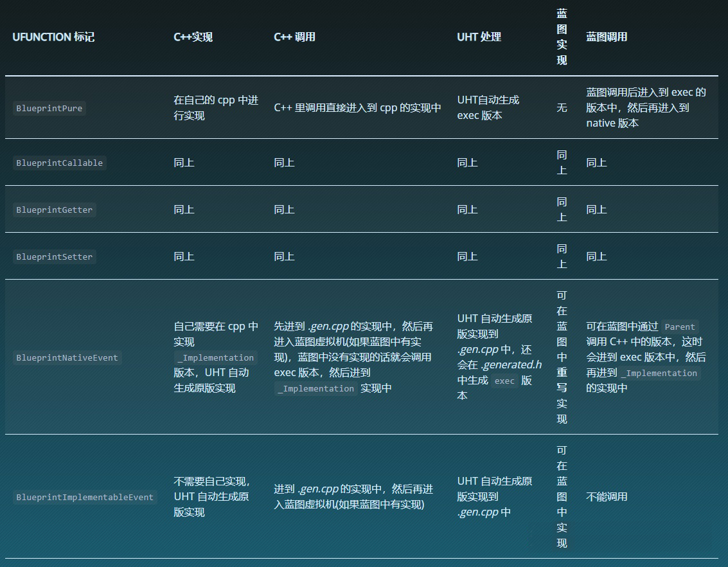This screenshot has height=567, width=728.
Task: Click the UFUNCTION 标记 column header
Action: [x=53, y=37]
